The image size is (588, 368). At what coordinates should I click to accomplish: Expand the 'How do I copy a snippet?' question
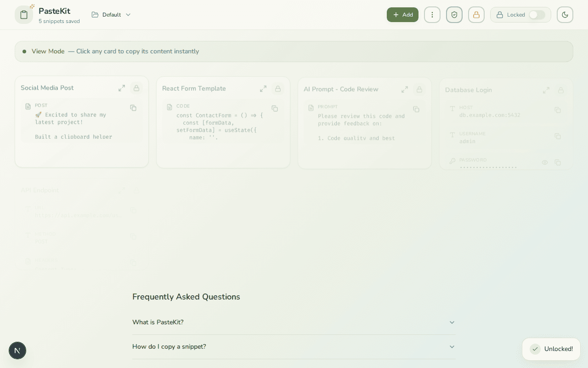tap(294, 347)
